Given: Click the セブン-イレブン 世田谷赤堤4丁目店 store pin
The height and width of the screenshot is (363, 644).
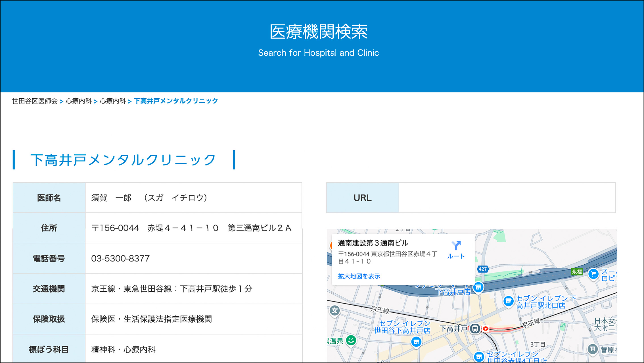Looking at the screenshot, I should pyautogui.click(x=479, y=357).
